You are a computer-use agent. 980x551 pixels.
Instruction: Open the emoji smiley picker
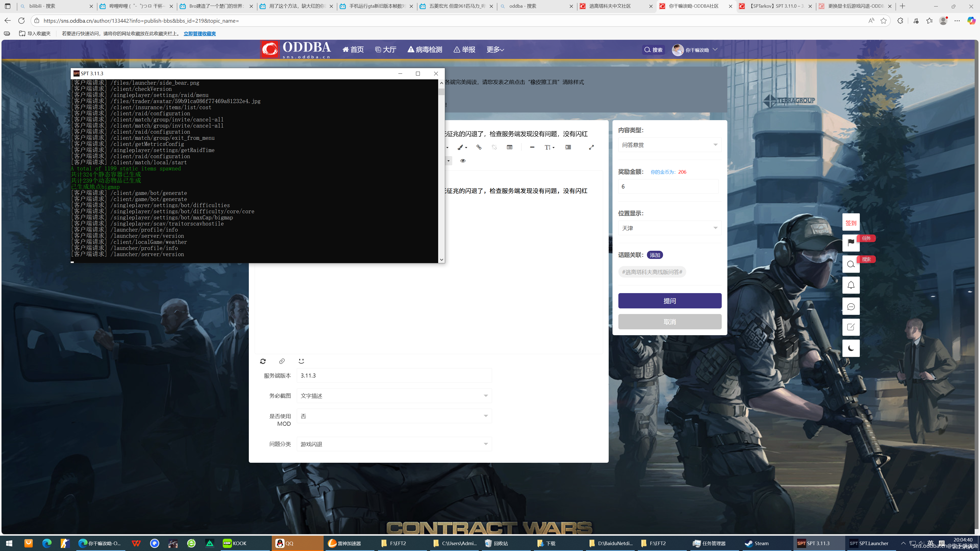tap(301, 361)
